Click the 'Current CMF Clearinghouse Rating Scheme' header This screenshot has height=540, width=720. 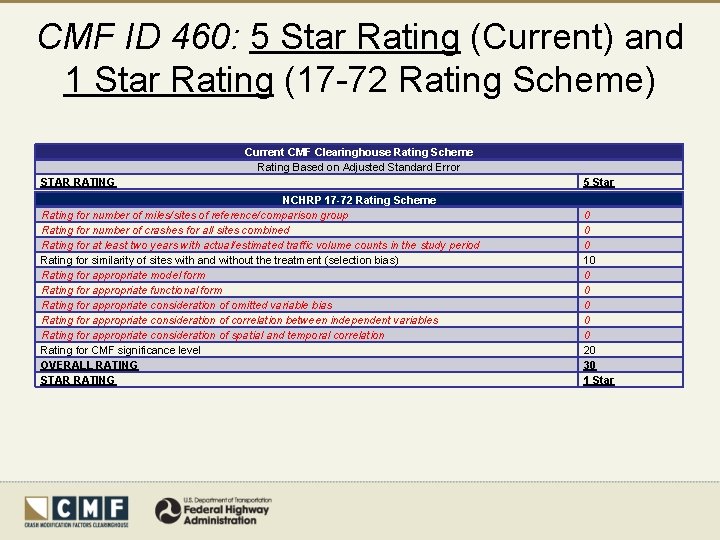pos(359,152)
